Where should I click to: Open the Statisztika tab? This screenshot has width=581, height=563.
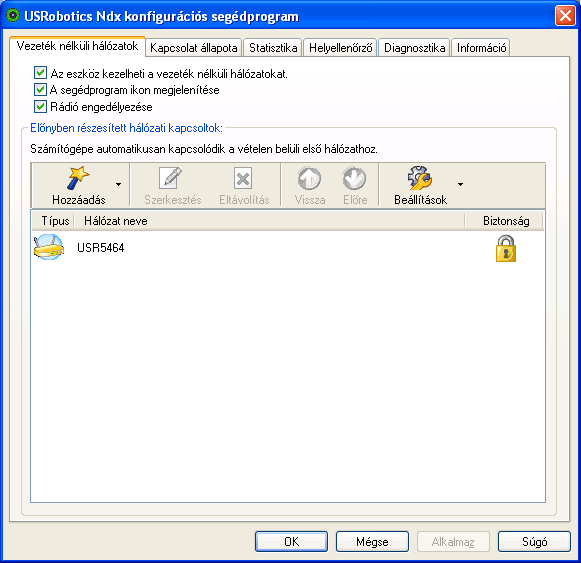click(273, 48)
